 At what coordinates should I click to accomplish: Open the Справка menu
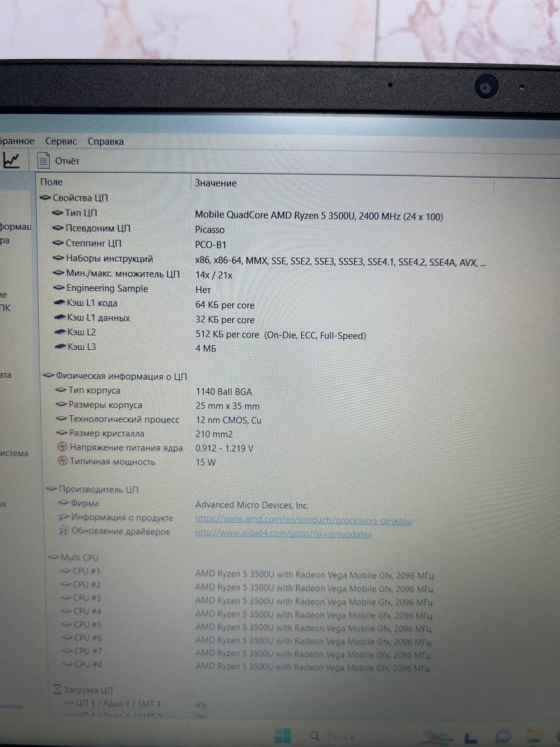pos(105,141)
